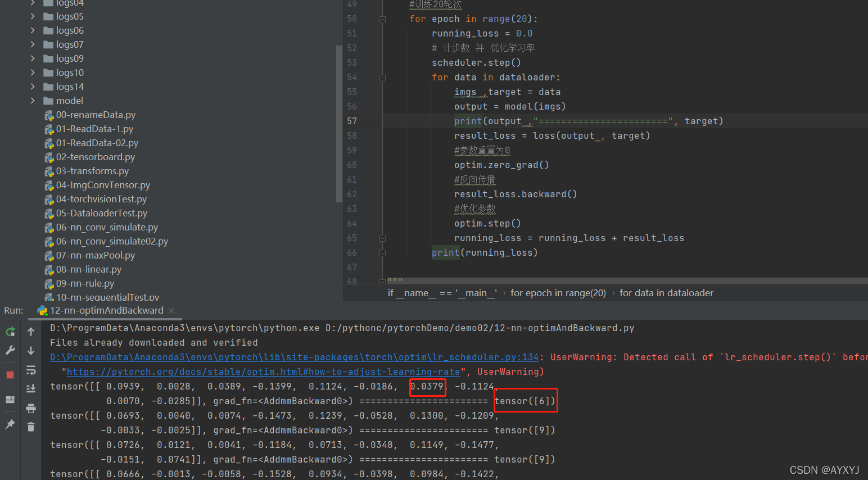Click the optim.zero_grad() code line
Image resolution: width=868 pixels, height=480 pixels.
point(501,165)
